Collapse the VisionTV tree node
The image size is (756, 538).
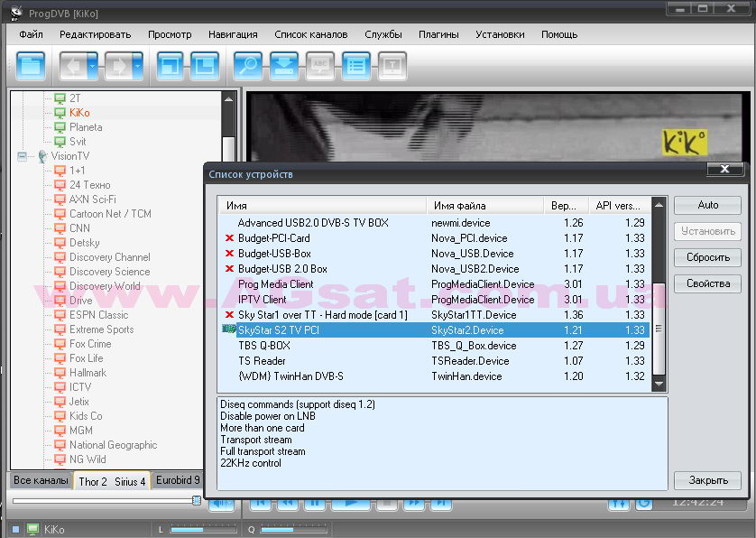(23, 156)
